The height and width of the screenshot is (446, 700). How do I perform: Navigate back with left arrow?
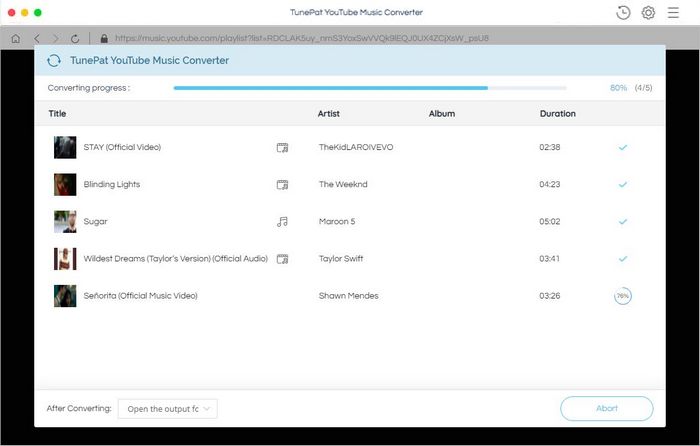click(x=37, y=38)
